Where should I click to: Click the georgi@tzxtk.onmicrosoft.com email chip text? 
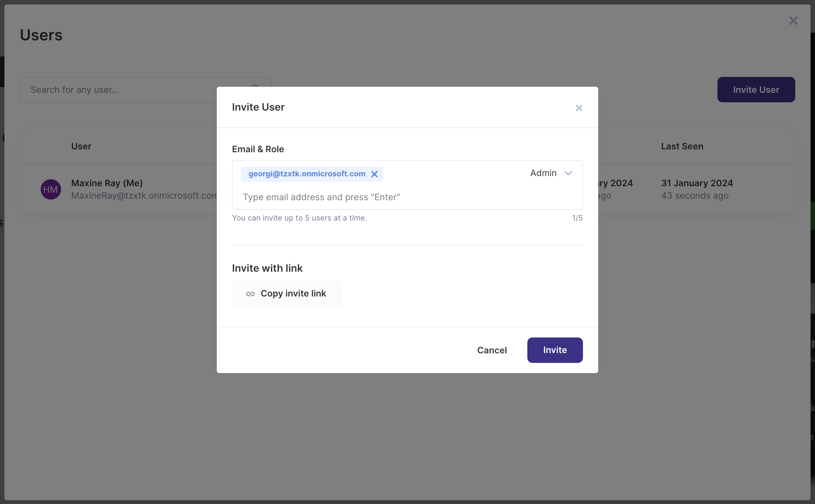click(307, 174)
